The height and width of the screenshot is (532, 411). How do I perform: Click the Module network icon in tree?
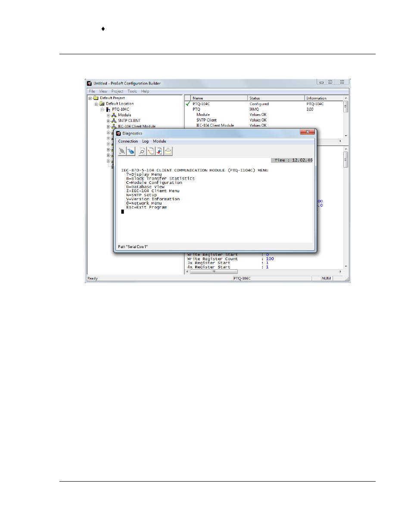coord(114,115)
